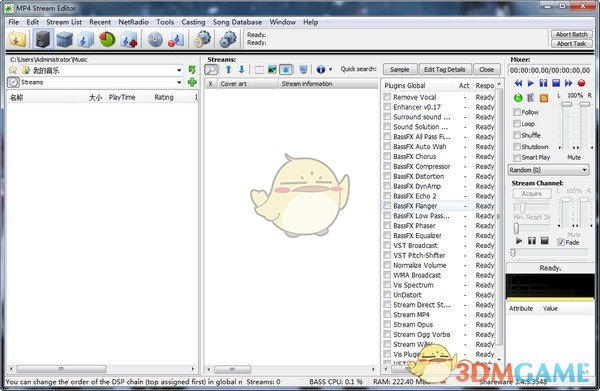Viewport: 600px width, 391px height.
Task: Click the green refresh arrows icon beside folder dropdown
Action: (192, 70)
